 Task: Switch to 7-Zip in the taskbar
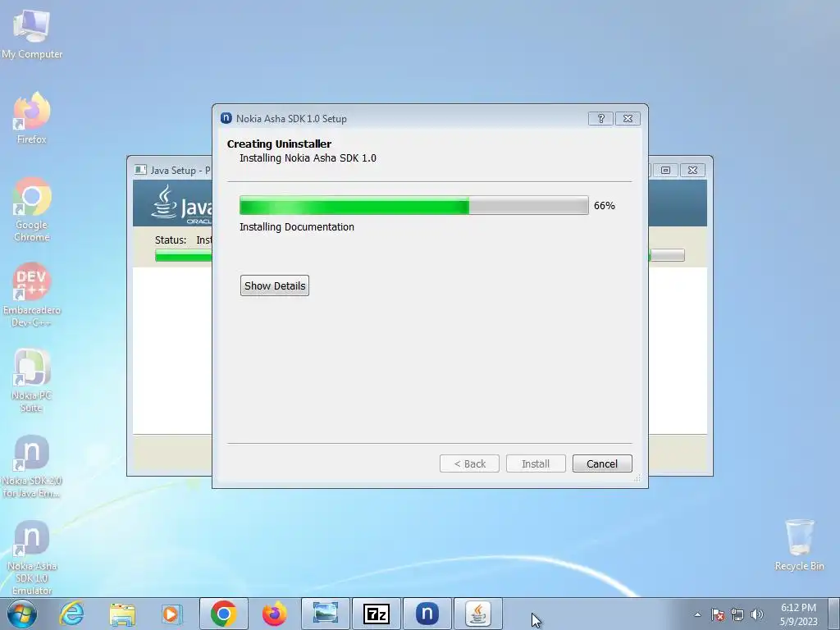click(x=376, y=614)
